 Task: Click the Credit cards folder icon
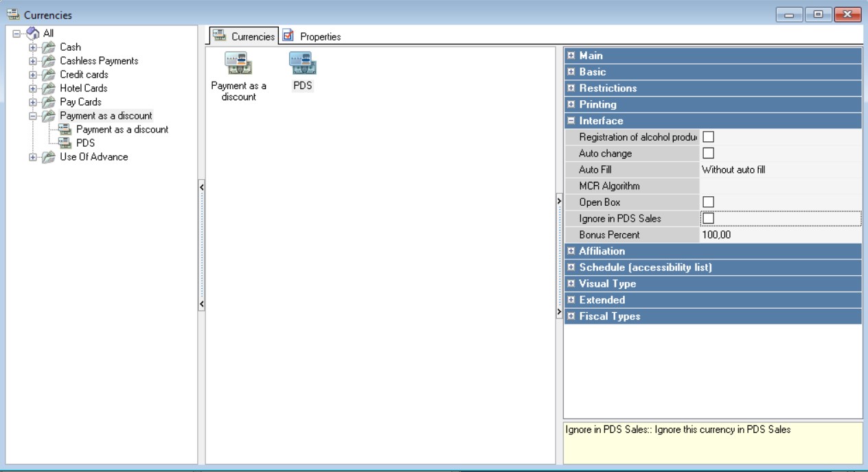pos(48,75)
